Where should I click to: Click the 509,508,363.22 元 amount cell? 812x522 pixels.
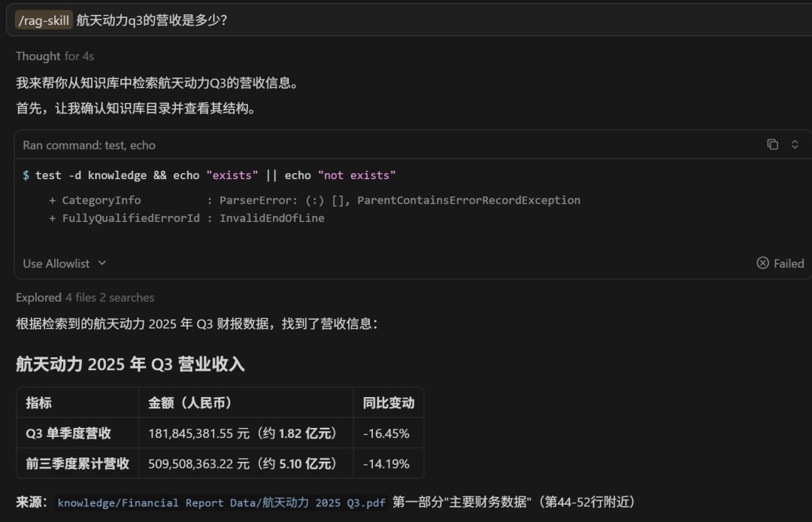(242, 463)
